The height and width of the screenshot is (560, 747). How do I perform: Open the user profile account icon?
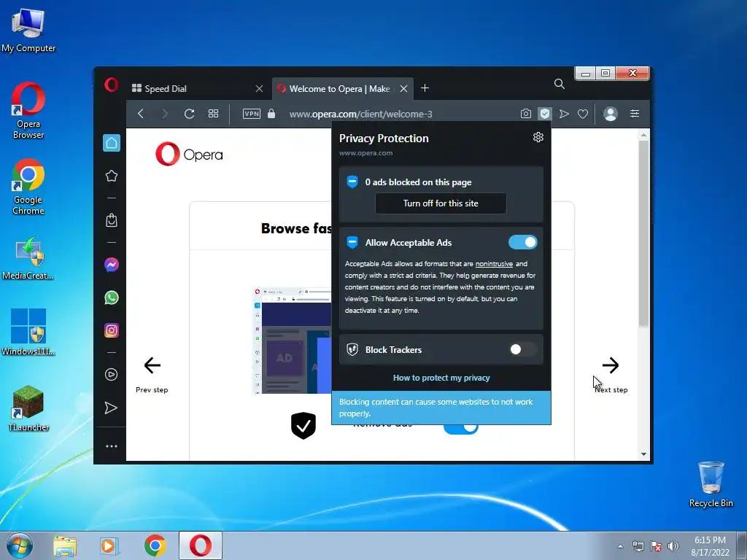[x=611, y=114]
